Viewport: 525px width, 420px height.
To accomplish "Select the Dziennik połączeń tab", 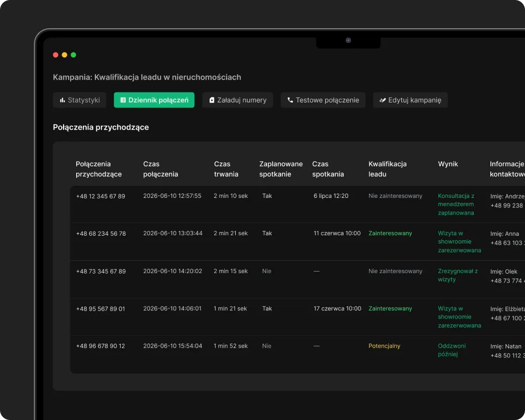I will (x=154, y=100).
